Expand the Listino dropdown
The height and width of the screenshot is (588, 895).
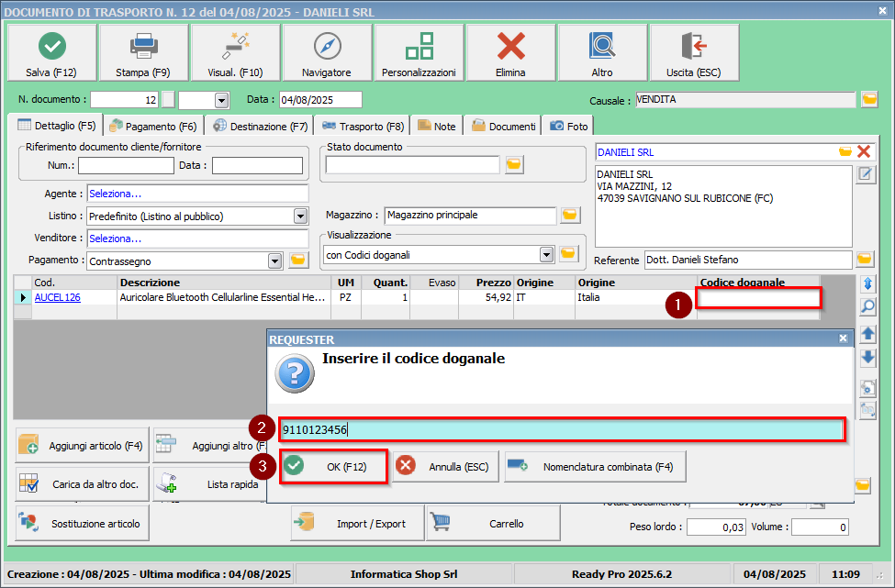pyautogui.click(x=300, y=216)
